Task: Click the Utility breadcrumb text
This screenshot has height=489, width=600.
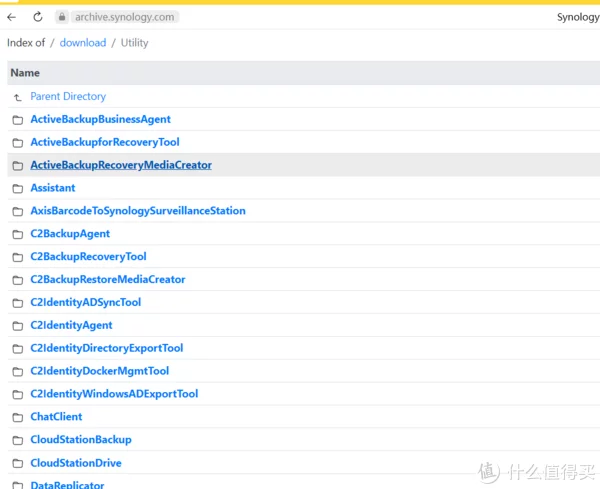Action: (134, 42)
